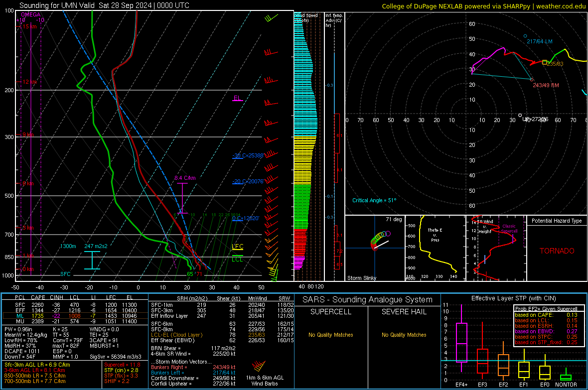Click the STP (cin) = 2.8 value
The height and width of the screenshot is (390, 588).
click(122, 370)
